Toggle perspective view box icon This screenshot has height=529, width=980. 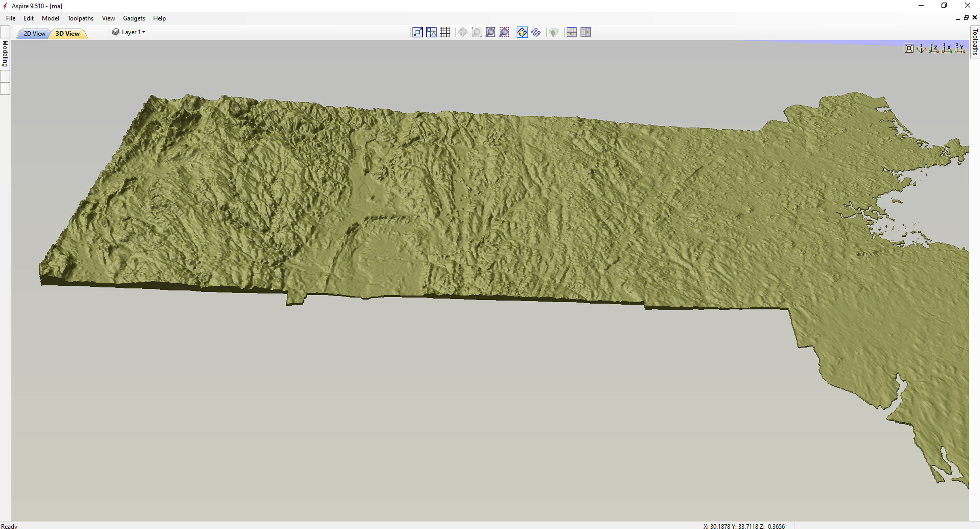click(x=909, y=48)
